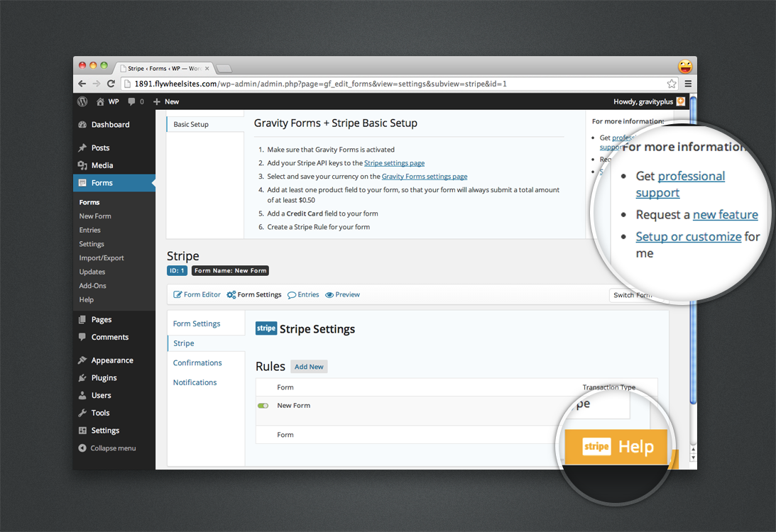Click the page vertical scrollbar
This screenshot has height=532, width=776.
tap(693, 252)
